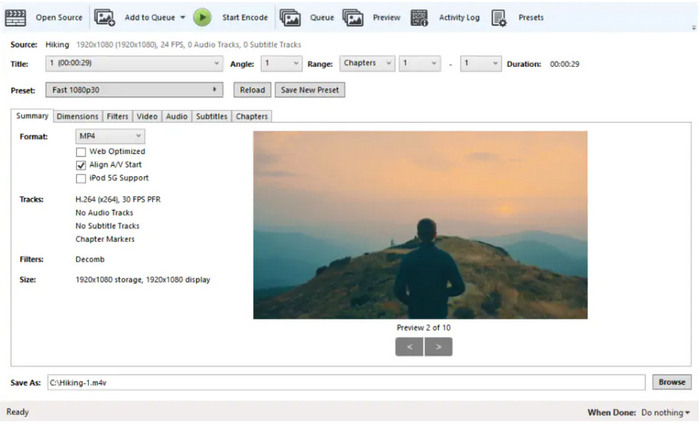The width and height of the screenshot is (700, 437).
Task: Open the end chapter dropdown
Action: click(x=481, y=63)
